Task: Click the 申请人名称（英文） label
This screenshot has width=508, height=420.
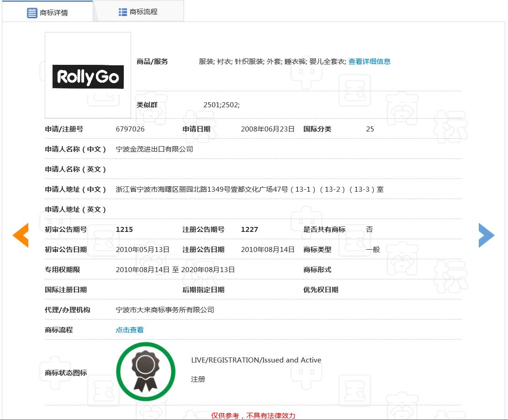Action: [x=75, y=169]
